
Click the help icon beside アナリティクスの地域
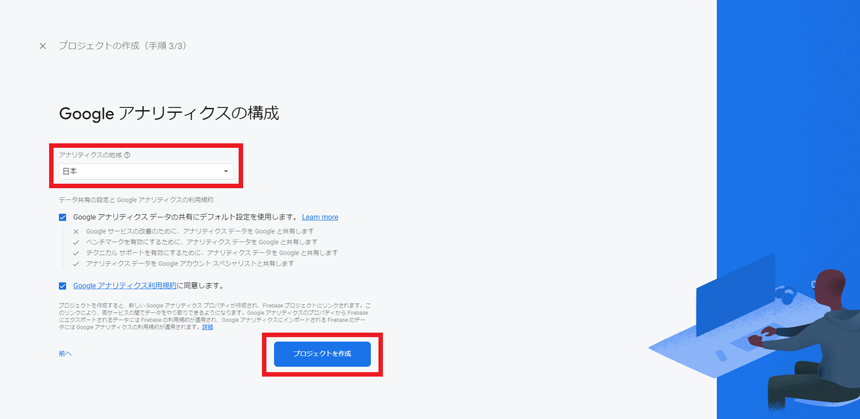(127, 155)
